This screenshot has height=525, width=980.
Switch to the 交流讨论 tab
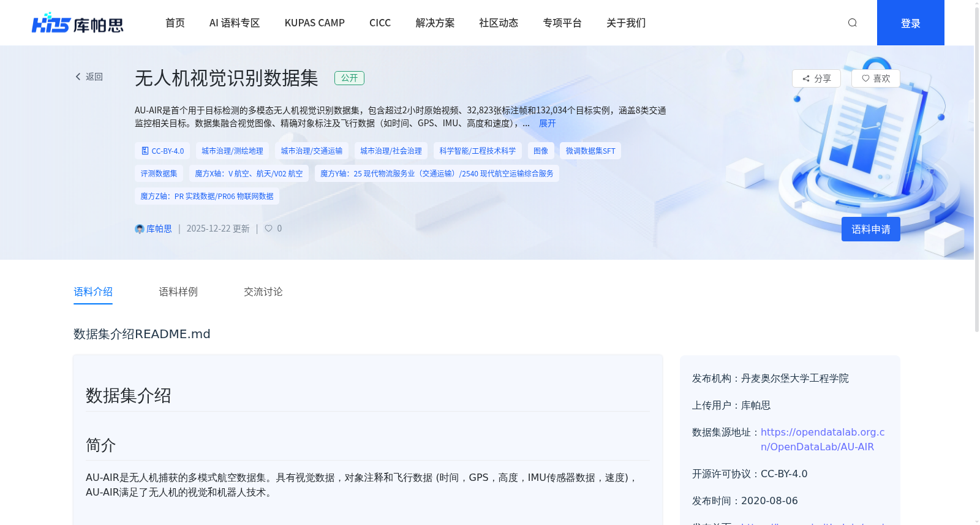click(263, 292)
